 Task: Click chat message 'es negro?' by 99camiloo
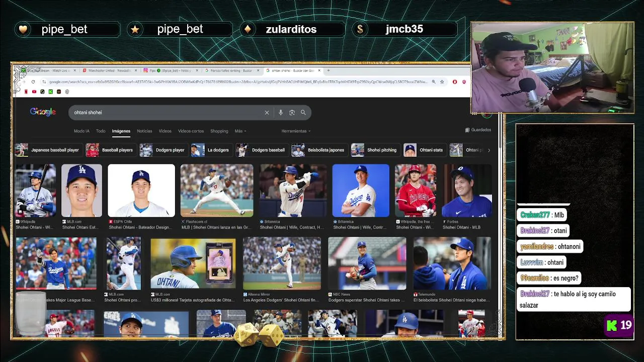[549, 278]
